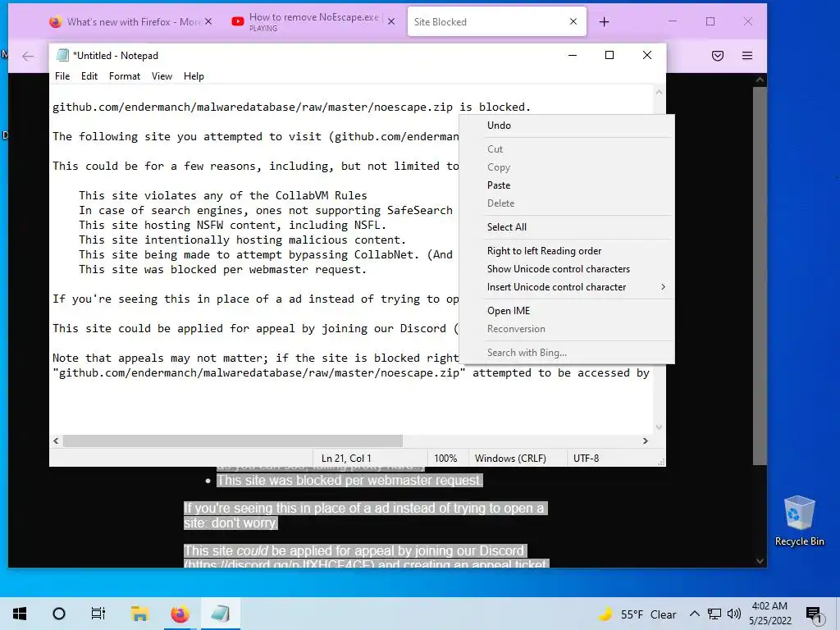Click Notepad vertical scroll up arrow

pyautogui.click(x=659, y=93)
